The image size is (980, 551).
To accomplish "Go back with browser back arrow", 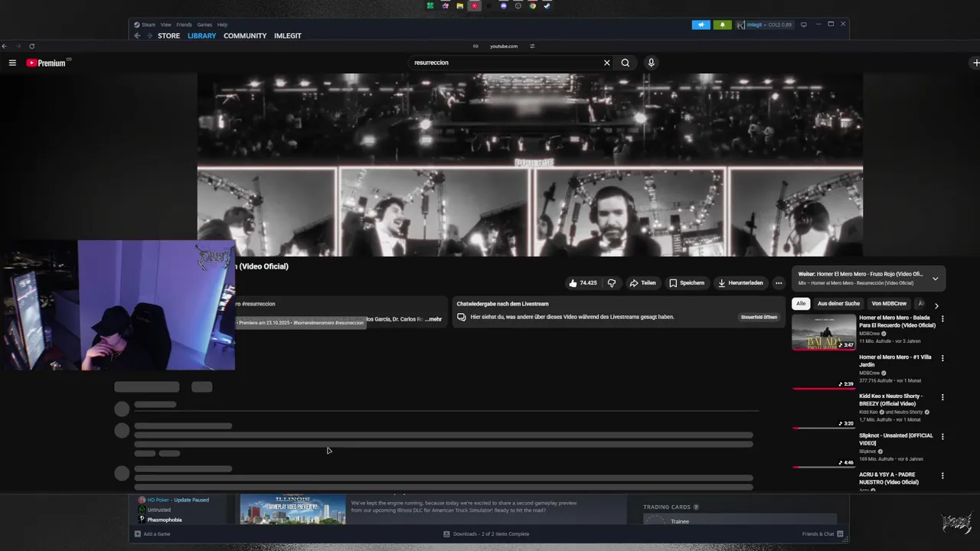I will [x=5, y=46].
